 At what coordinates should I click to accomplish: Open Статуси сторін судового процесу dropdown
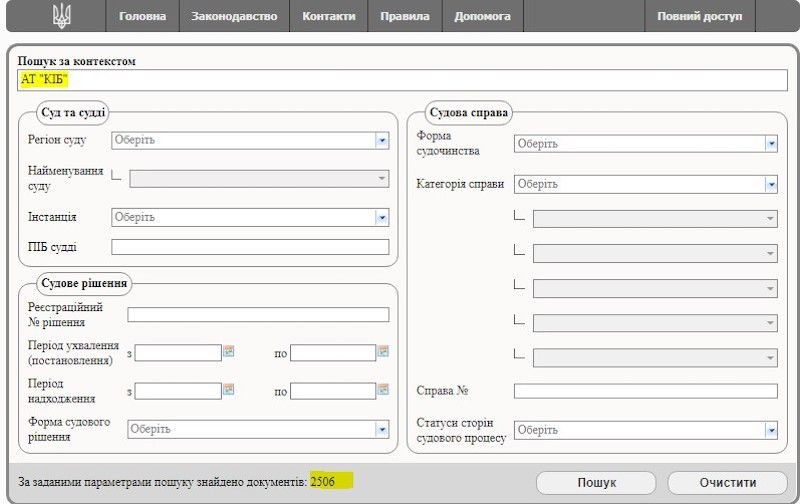(770, 430)
